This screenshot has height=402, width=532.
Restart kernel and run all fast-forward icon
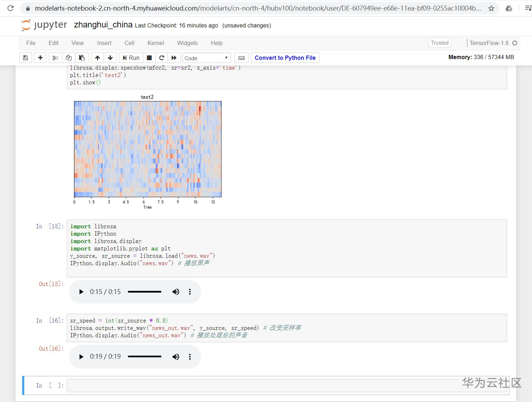click(x=174, y=58)
